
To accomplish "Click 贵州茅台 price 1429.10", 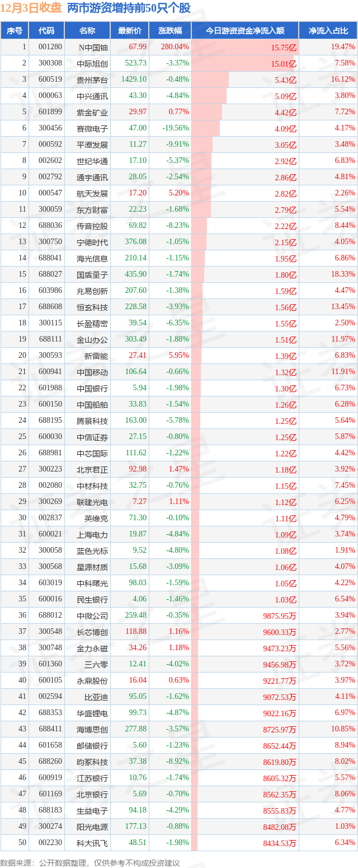I will 134,80.
